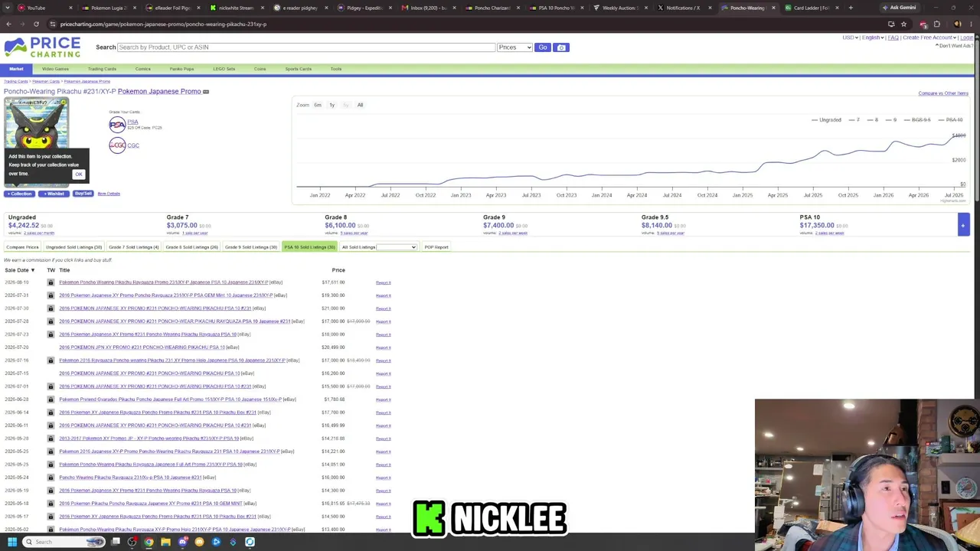The image size is (980, 551).
Task: Click the blue expand button beside PSA 10 price
Action: (963, 223)
